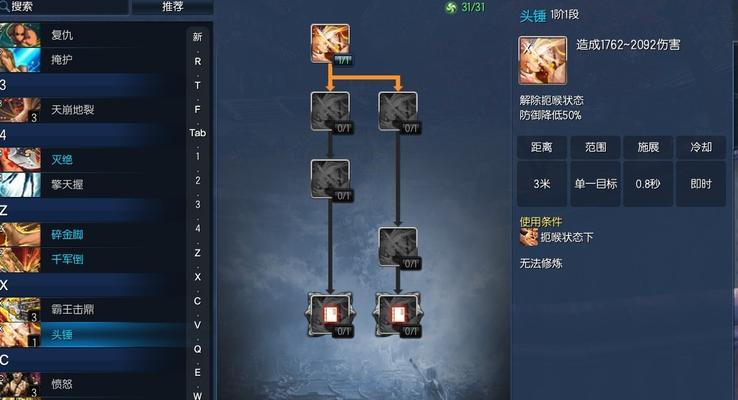Screen dimensions: 738x400
Task: Jump to 新 section in key index
Action: tap(198, 37)
